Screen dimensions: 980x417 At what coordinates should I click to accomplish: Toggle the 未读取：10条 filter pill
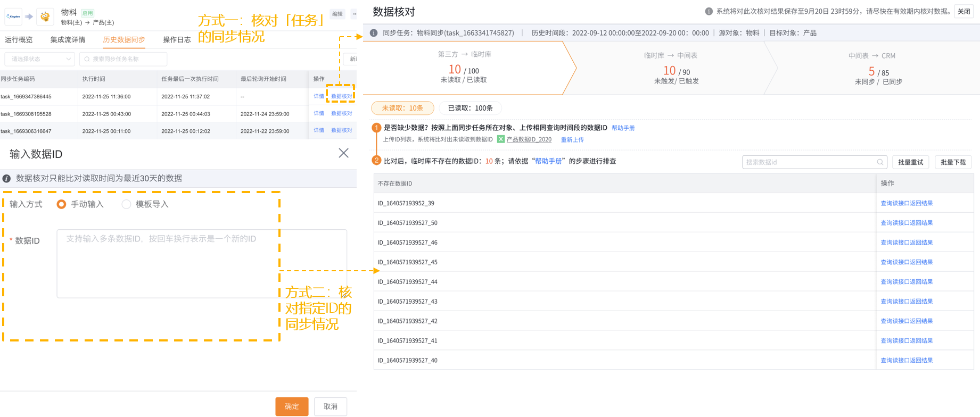point(402,108)
